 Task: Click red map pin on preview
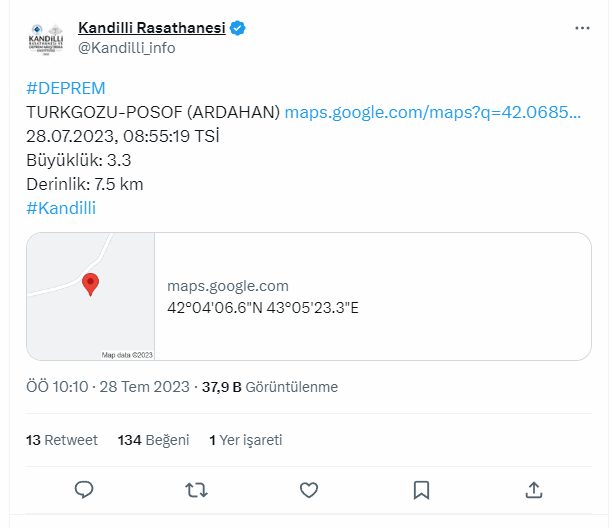(90, 284)
